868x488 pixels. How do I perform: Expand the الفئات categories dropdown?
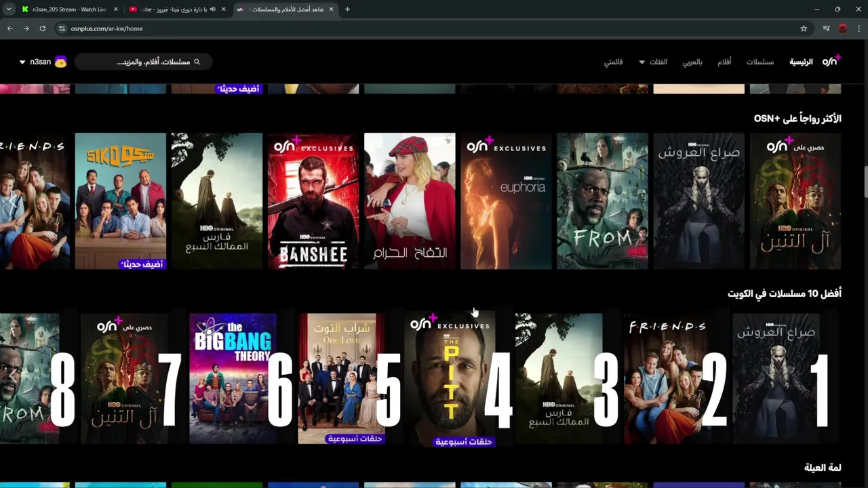pyautogui.click(x=652, y=62)
